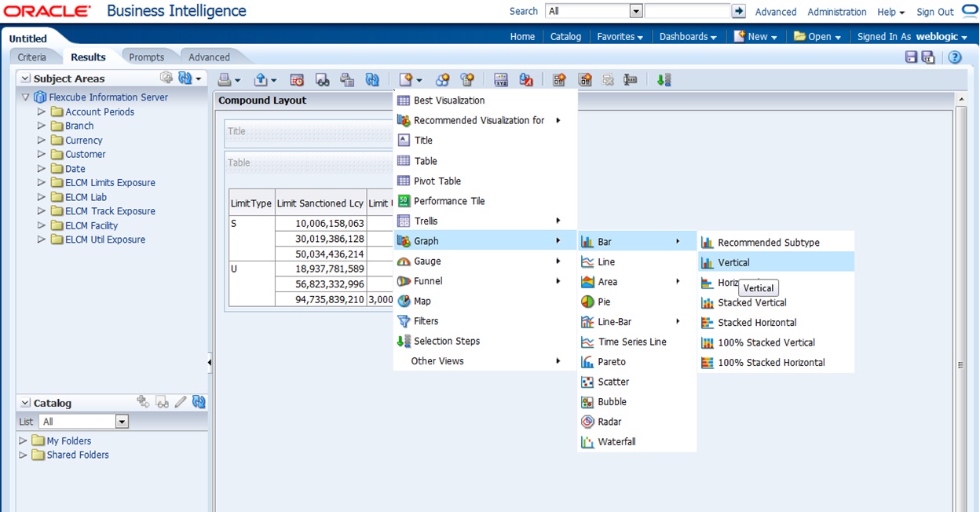Click the Import Formatting icon
The image size is (980, 512).
pos(526,79)
